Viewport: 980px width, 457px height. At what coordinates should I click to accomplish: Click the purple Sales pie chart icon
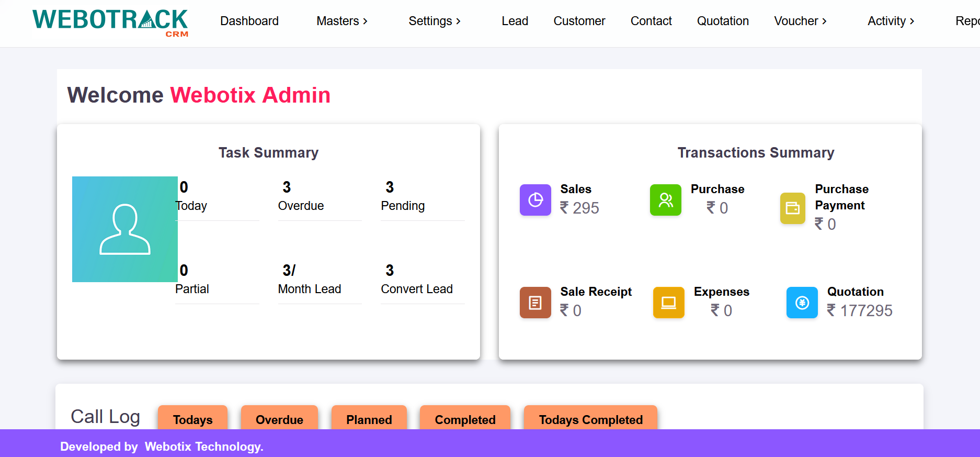click(535, 200)
